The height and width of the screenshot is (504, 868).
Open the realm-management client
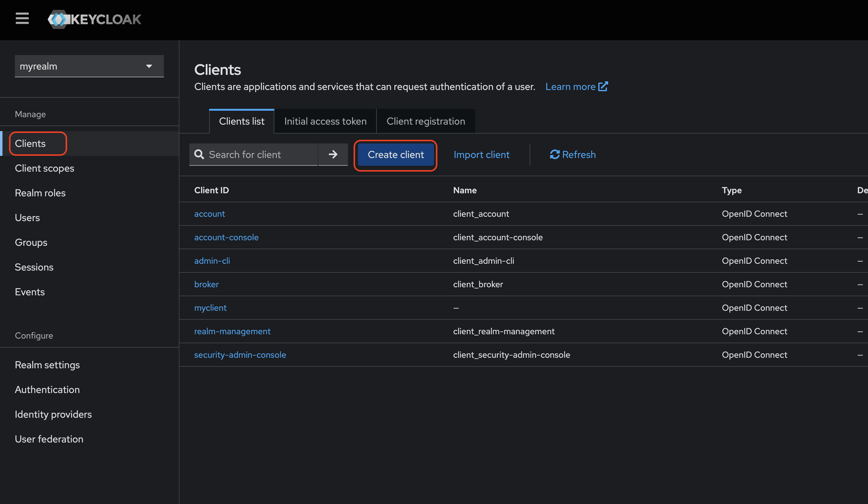click(232, 331)
